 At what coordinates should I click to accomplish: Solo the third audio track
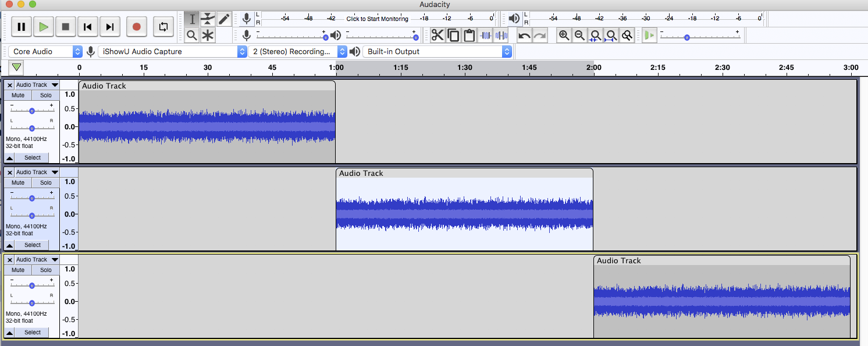click(46, 270)
